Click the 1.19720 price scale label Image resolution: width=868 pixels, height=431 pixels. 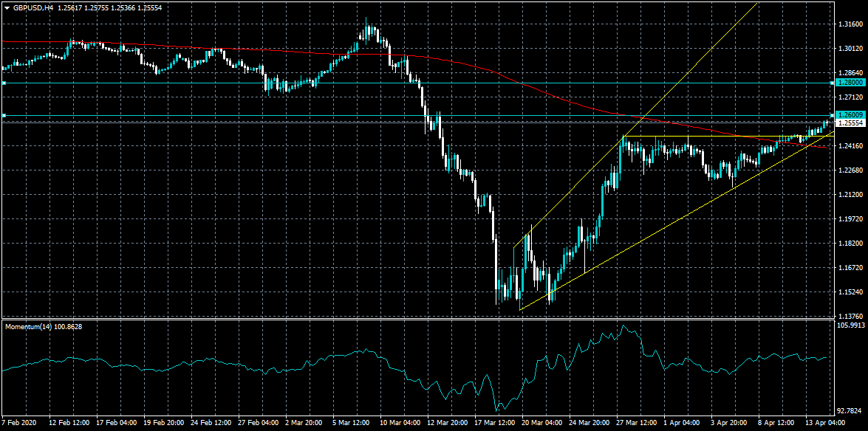point(852,219)
